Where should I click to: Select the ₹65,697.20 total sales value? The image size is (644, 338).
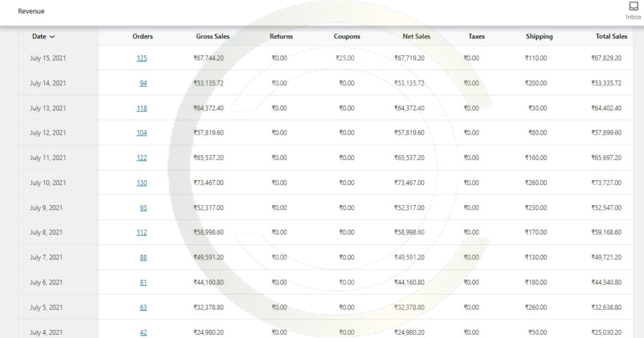(x=606, y=157)
